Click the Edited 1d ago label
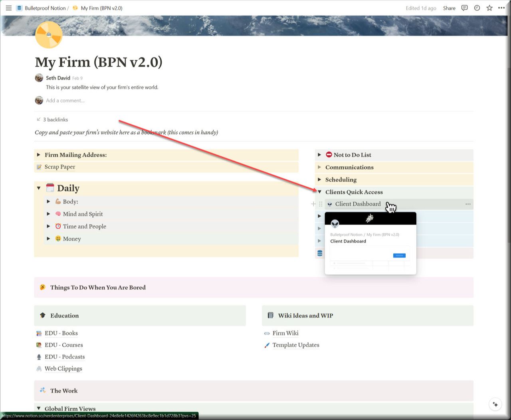This screenshot has height=420, width=511. click(421, 8)
